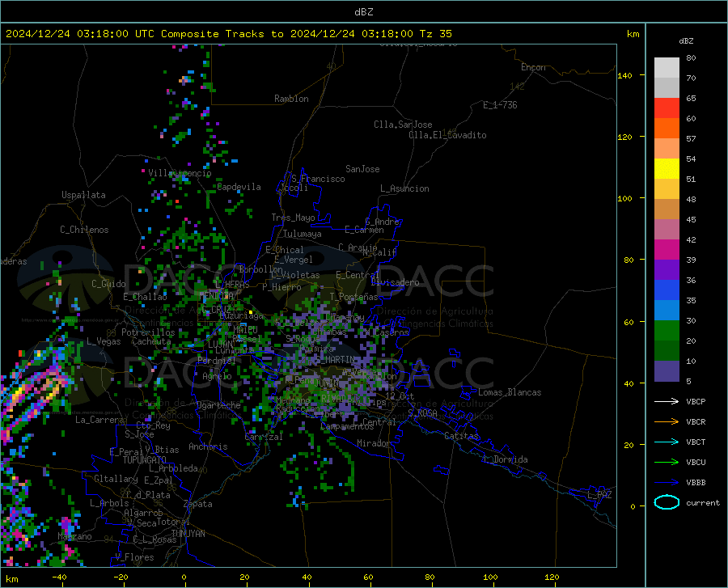Select the green swatch below the 30 label
The width and height of the screenshot is (728, 588).
click(667, 331)
